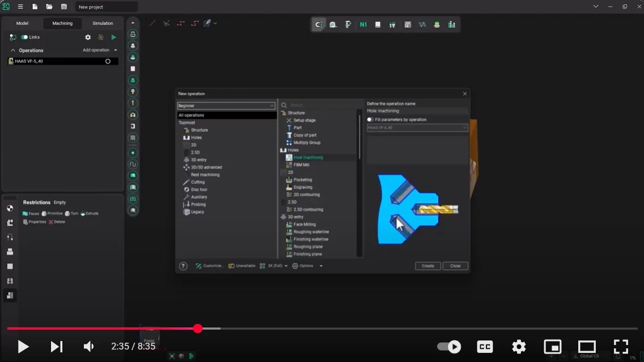Image resolution: width=644 pixels, height=362 pixels.
Task: Switch to the Model tab
Action: (22, 23)
